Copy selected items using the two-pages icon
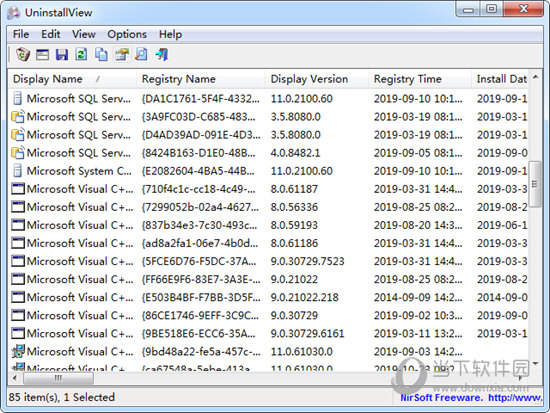 click(101, 54)
